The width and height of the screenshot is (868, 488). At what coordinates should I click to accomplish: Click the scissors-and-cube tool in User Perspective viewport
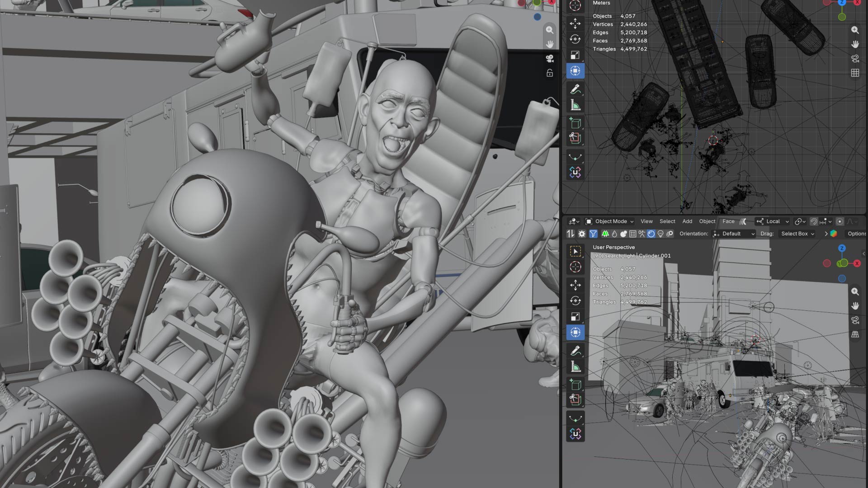click(575, 400)
